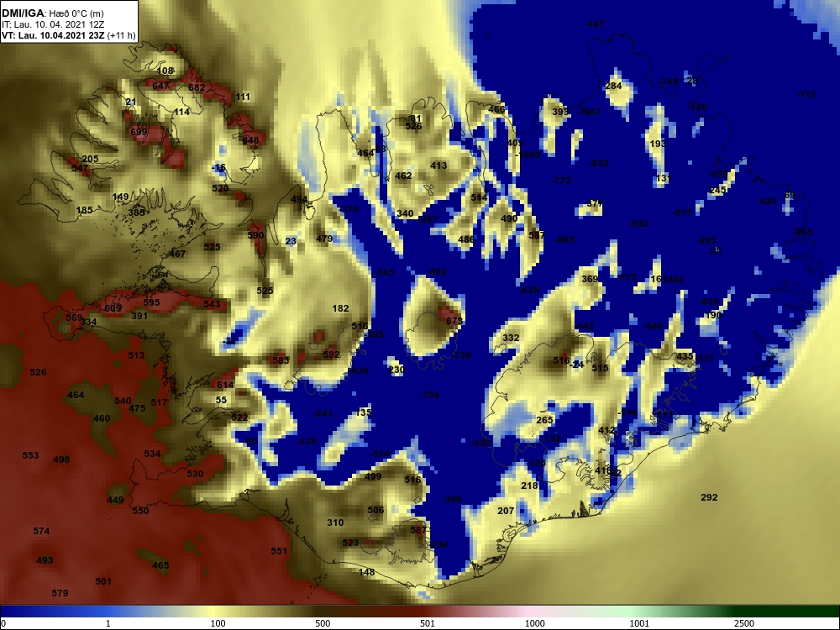
Task: Click the value 149 on the map
Action: (120, 197)
